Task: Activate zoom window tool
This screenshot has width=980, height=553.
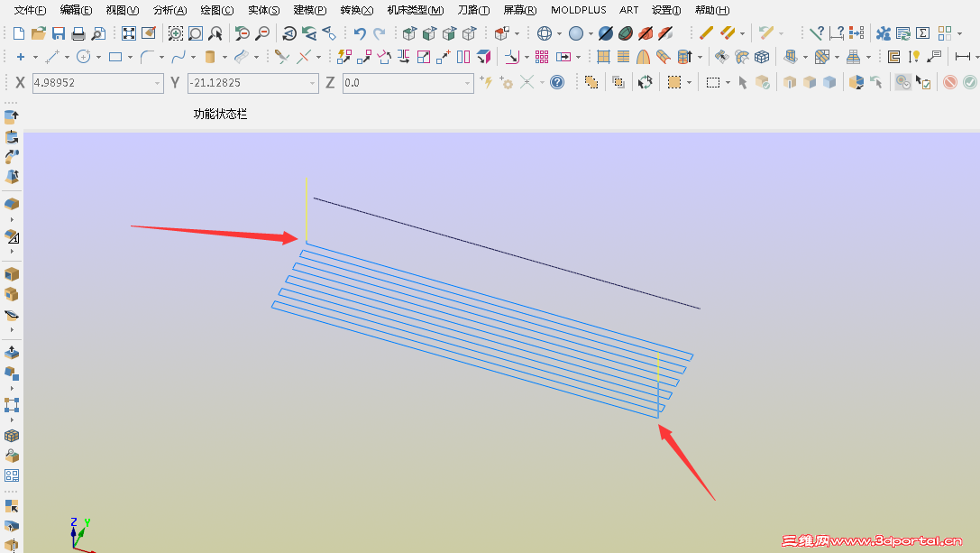Action: click(x=176, y=33)
